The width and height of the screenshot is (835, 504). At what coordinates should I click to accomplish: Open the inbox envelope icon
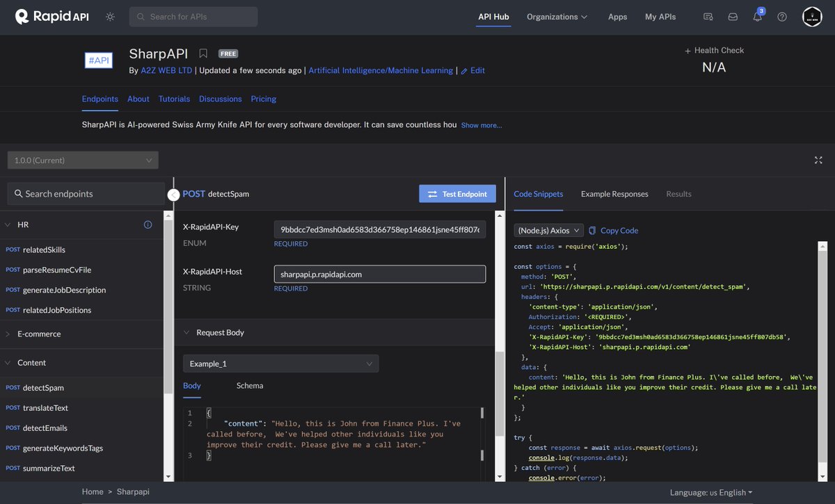point(733,17)
